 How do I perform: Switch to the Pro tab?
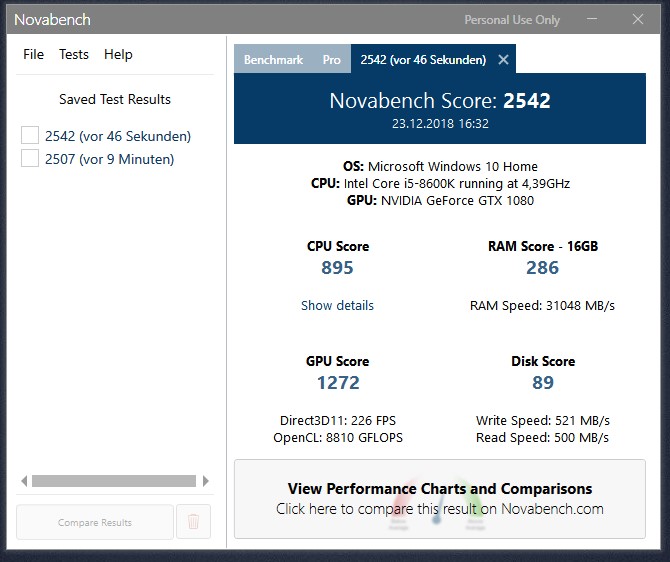coord(332,59)
